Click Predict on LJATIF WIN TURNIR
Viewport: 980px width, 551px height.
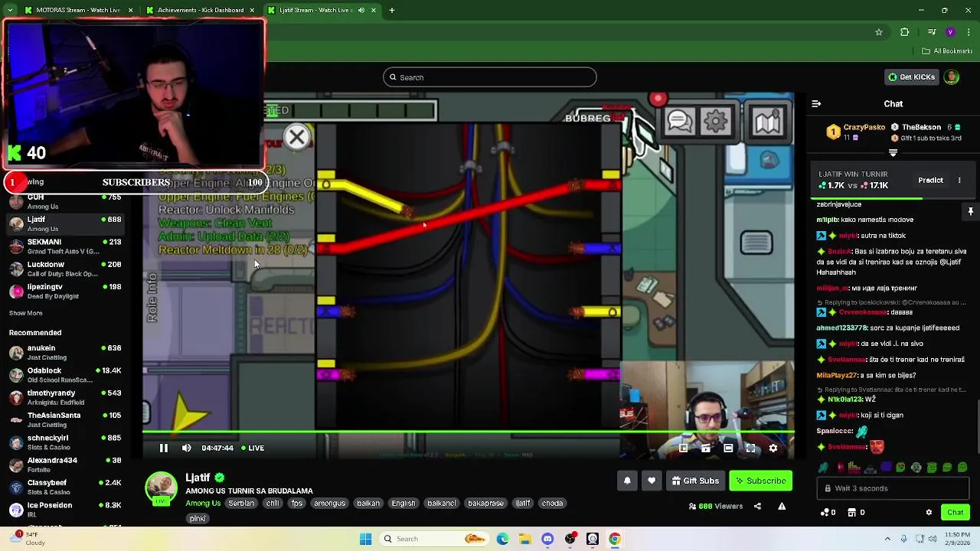(x=930, y=181)
